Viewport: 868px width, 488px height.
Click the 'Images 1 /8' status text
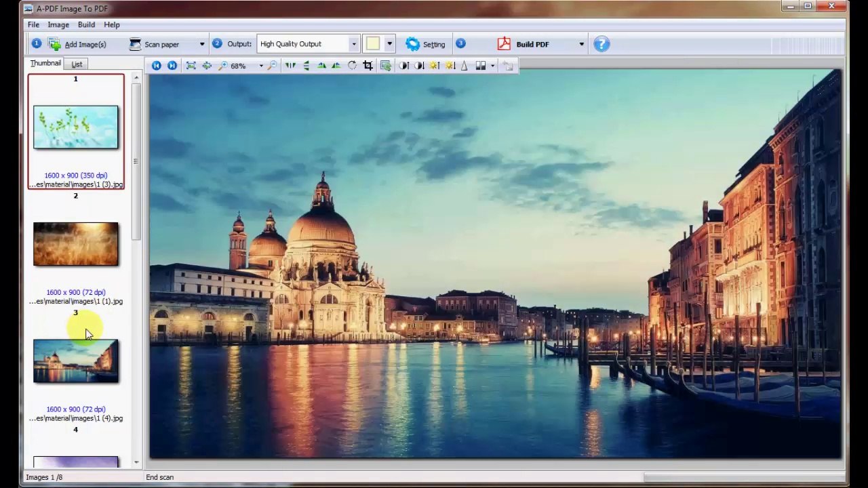click(44, 477)
